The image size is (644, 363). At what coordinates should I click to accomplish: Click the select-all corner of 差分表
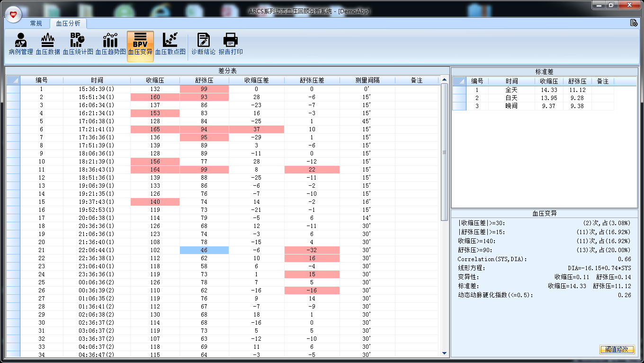pos(13,81)
